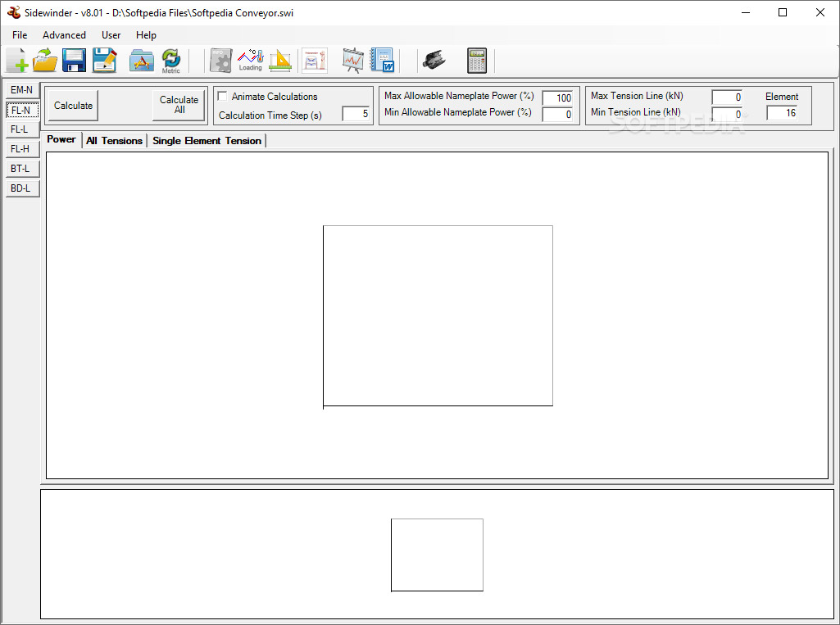Click the Element number input field

click(x=782, y=113)
